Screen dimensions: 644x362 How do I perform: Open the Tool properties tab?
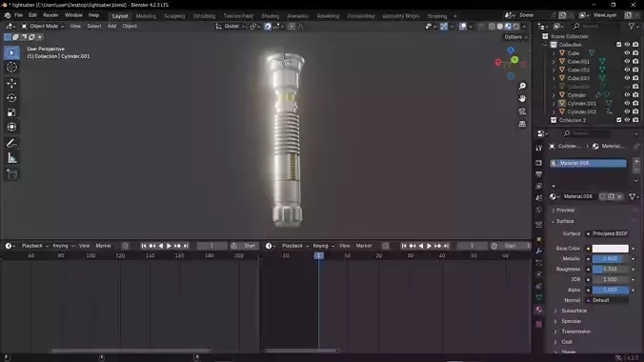(539, 148)
